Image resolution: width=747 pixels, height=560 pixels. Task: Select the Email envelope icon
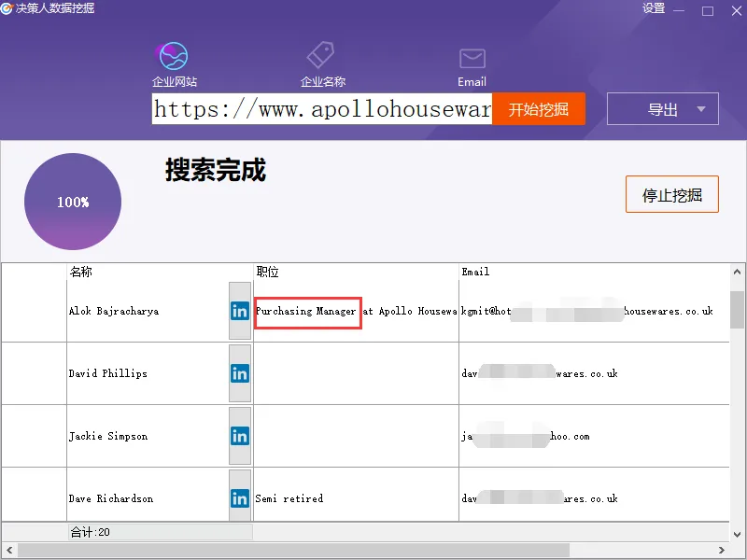(472, 59)
